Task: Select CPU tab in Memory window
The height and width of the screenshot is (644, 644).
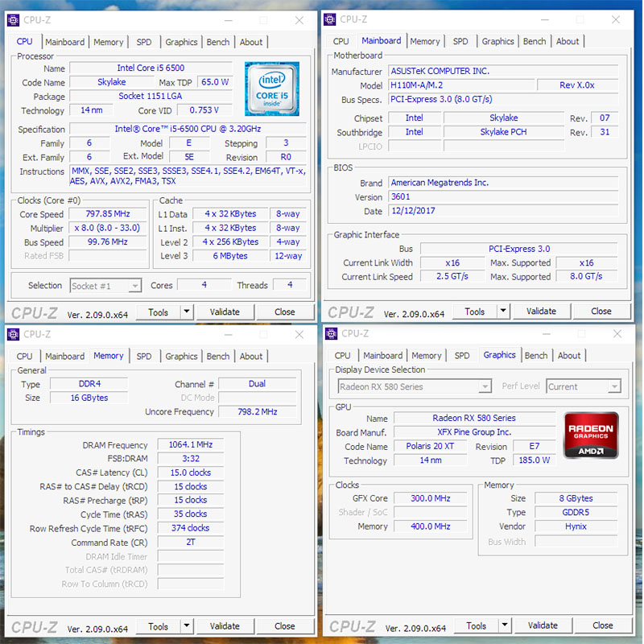Action: [24, 356]
